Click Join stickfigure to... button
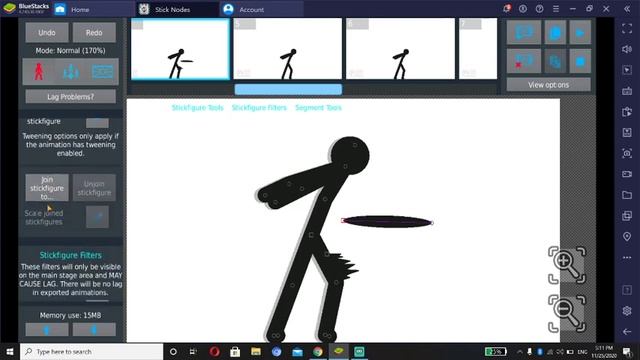 [47, 188]
